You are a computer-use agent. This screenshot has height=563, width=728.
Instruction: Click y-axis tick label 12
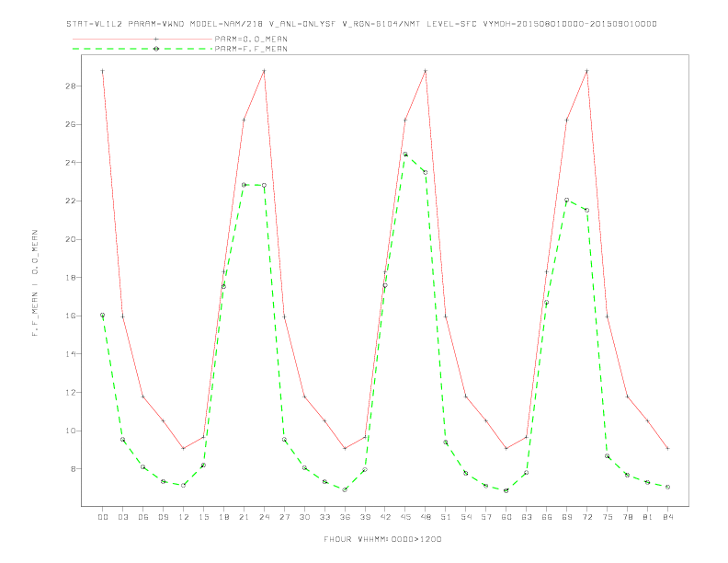[71, 393]
